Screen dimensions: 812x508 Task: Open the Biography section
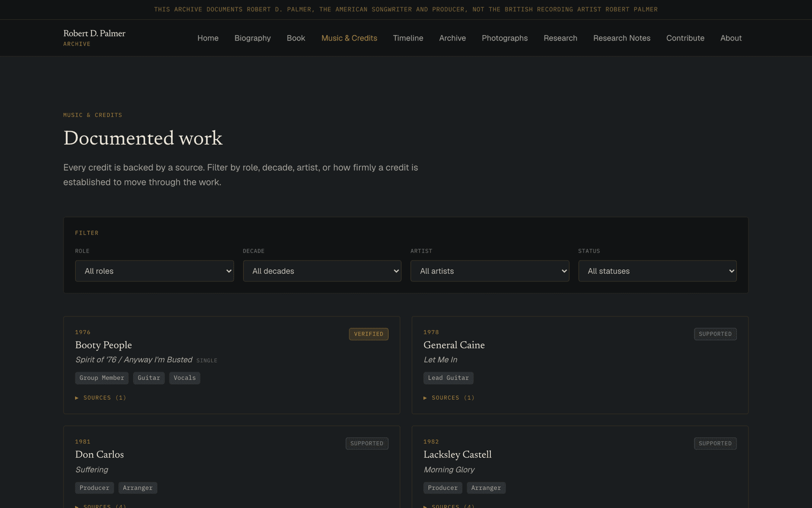[253, 38]
